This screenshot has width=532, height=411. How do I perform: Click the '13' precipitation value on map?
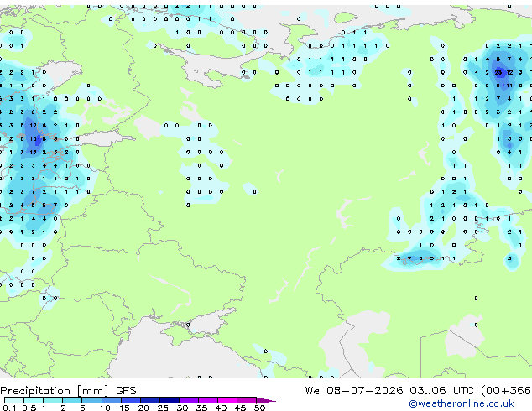pyautogui.click(x=33, y=153)
